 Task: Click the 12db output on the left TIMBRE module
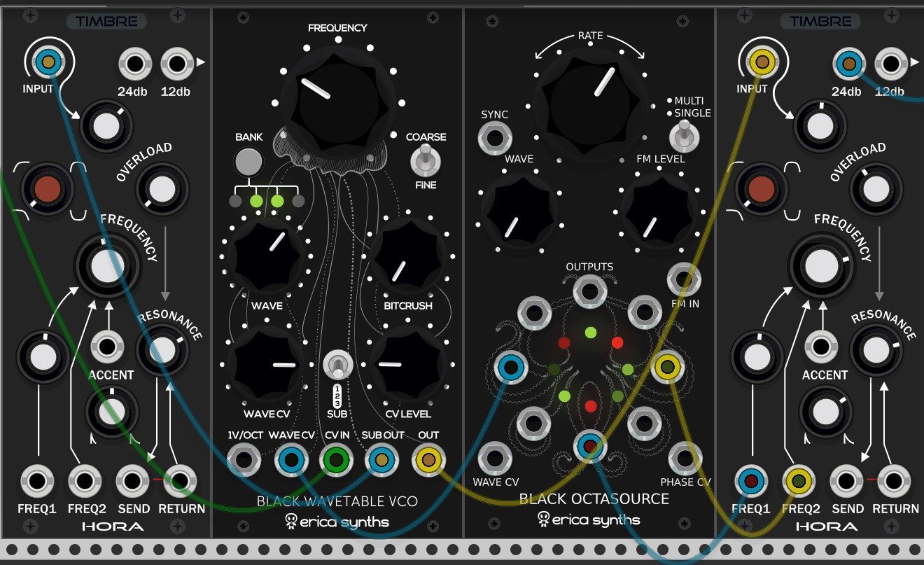coord(176,63)
